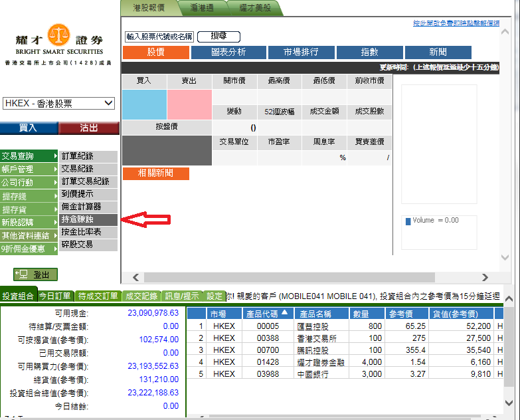Image resolution: width=520 pixels, height=420 pixels.
Task: Expand the 其他資料連結 menu
Action: tap(29, 235)
